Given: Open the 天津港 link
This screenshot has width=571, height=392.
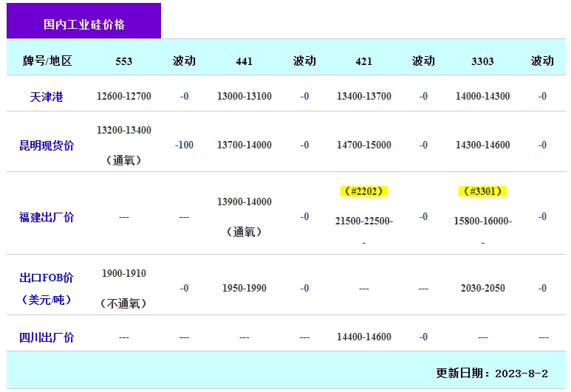Looking at the screenshot, I should (x=47, y=97).
